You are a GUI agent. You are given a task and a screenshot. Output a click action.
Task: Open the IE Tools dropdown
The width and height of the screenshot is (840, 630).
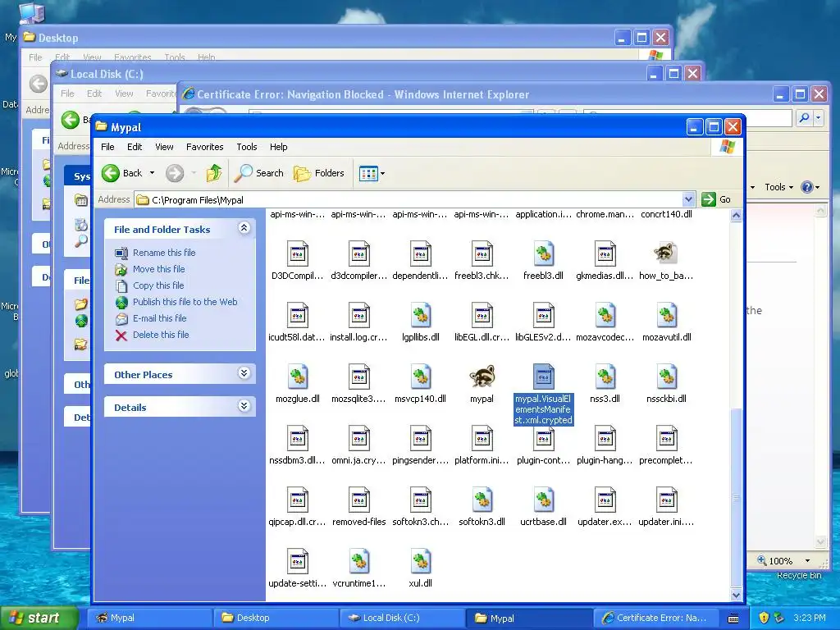[x=778, y=187]
